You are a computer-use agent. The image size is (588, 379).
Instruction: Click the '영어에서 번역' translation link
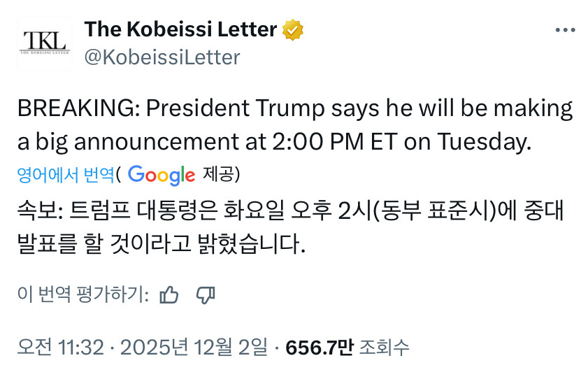65,174
